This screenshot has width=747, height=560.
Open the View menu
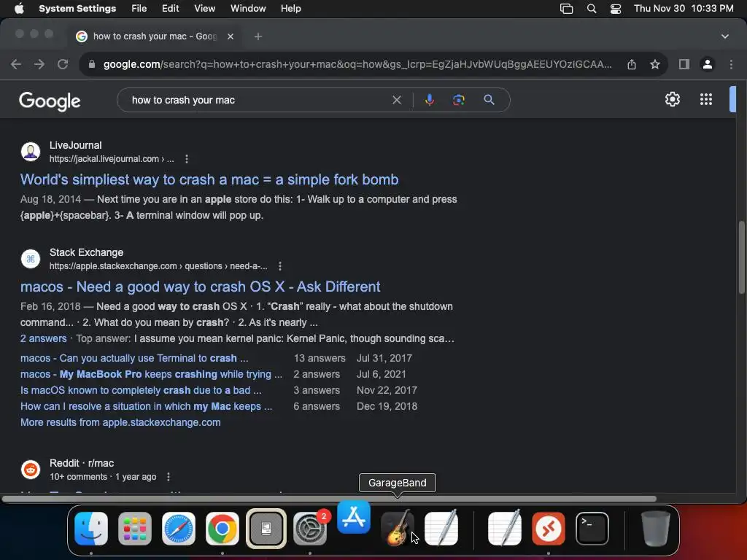pyautogui.click(x=204, y=9)
